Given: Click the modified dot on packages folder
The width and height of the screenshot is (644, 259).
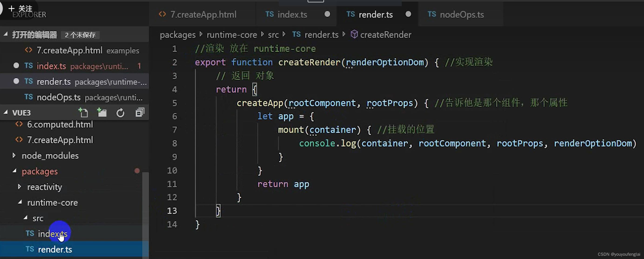Looking at the screenshot, I should tap(137, 171).
